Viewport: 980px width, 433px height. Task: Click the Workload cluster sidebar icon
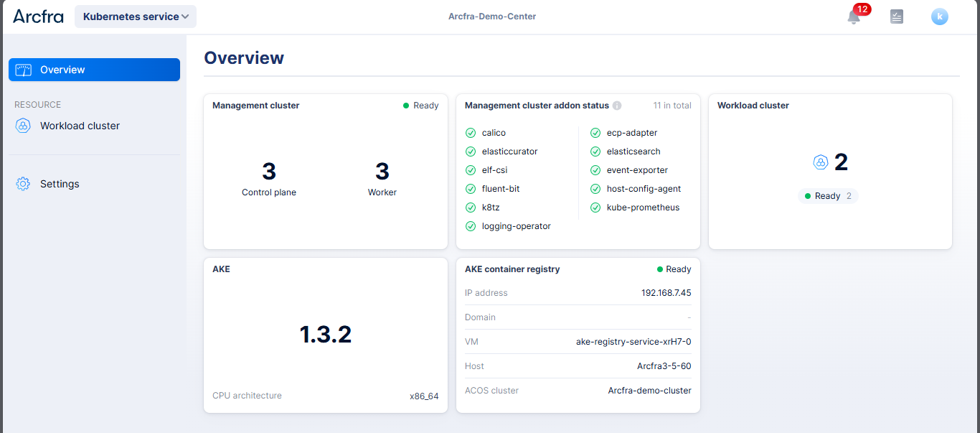click(x=23, y=126)
